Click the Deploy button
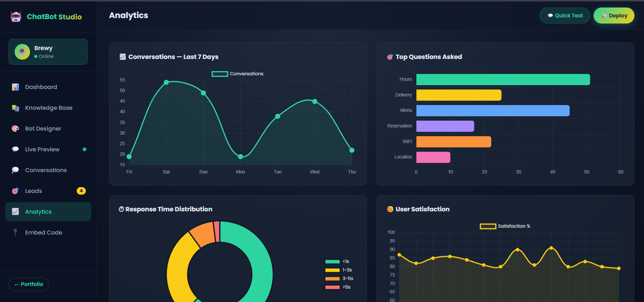Viewport: 644px width, 302px height. click(x=614, y=16)
